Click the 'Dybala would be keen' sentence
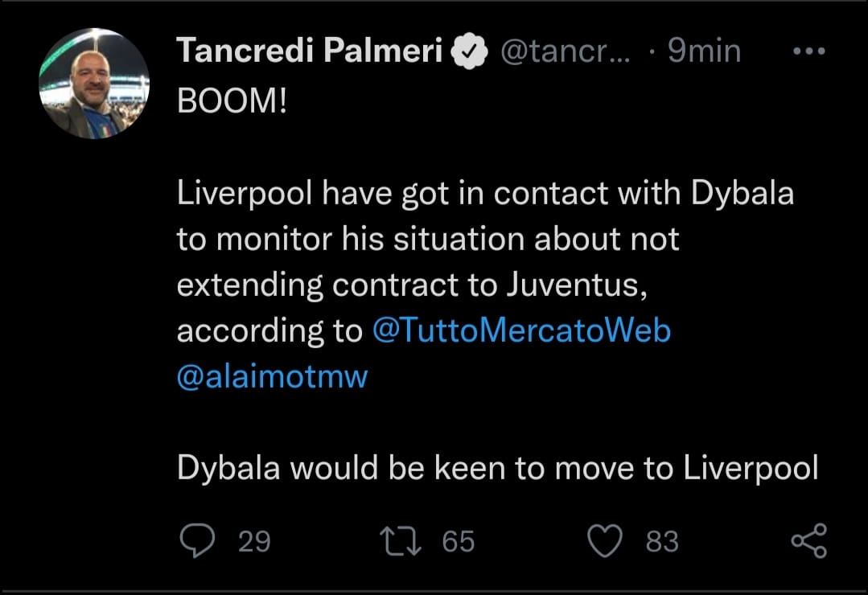 (x=496, y=469)
